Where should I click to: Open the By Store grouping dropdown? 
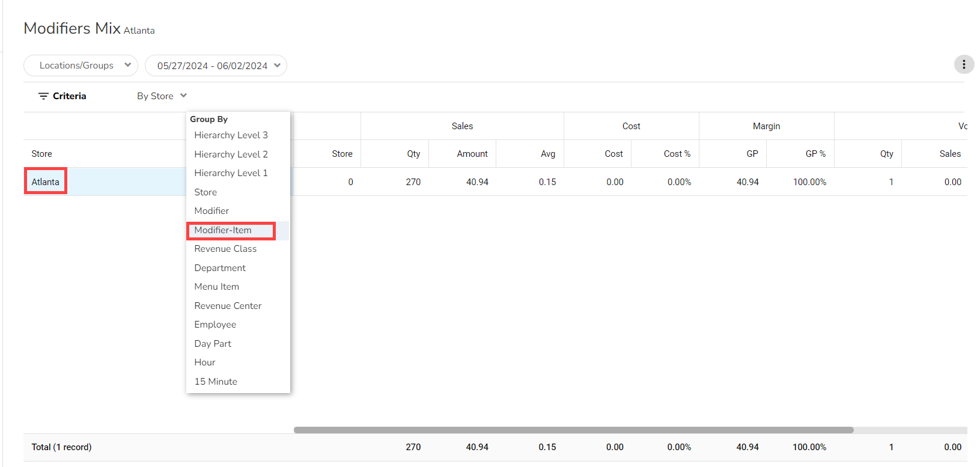[162, 96]
